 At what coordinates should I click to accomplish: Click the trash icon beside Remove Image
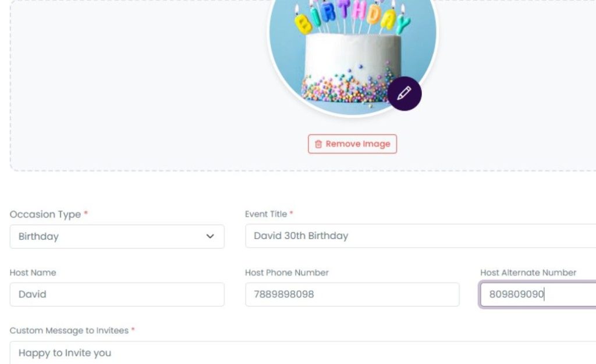point(318,144)
